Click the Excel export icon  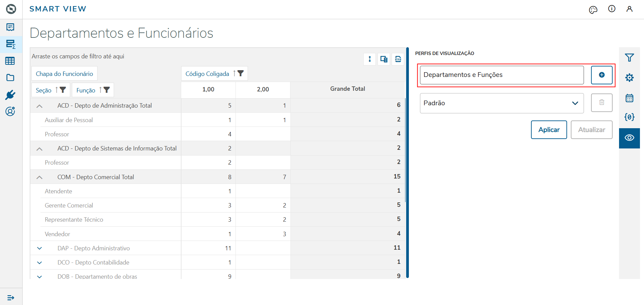click(398, 59)
